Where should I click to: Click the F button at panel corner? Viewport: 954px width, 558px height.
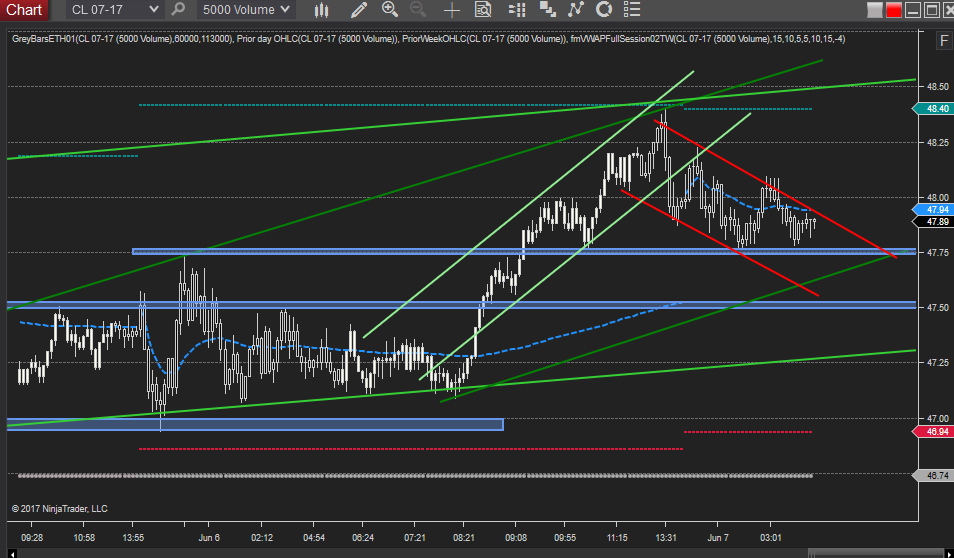tap(944, 41)
